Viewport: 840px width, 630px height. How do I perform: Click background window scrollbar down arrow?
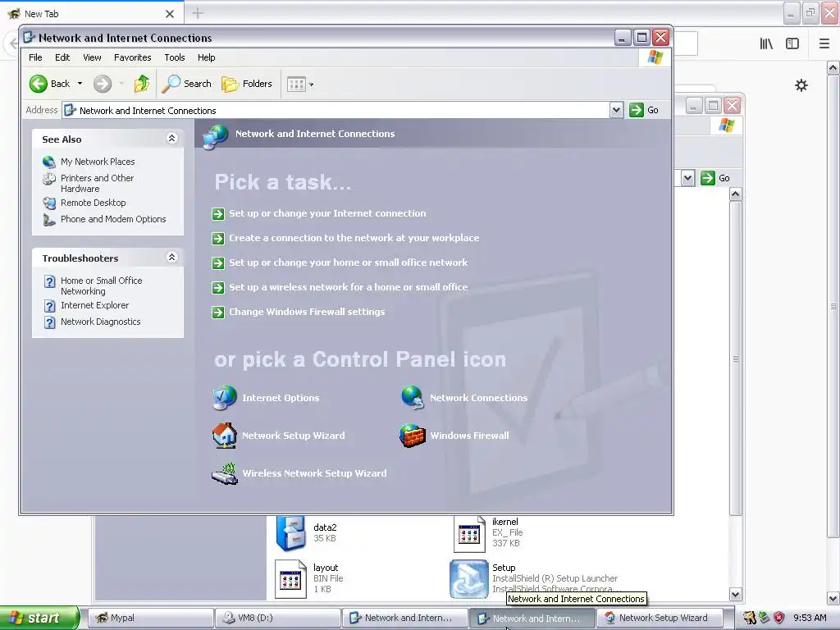736,594
